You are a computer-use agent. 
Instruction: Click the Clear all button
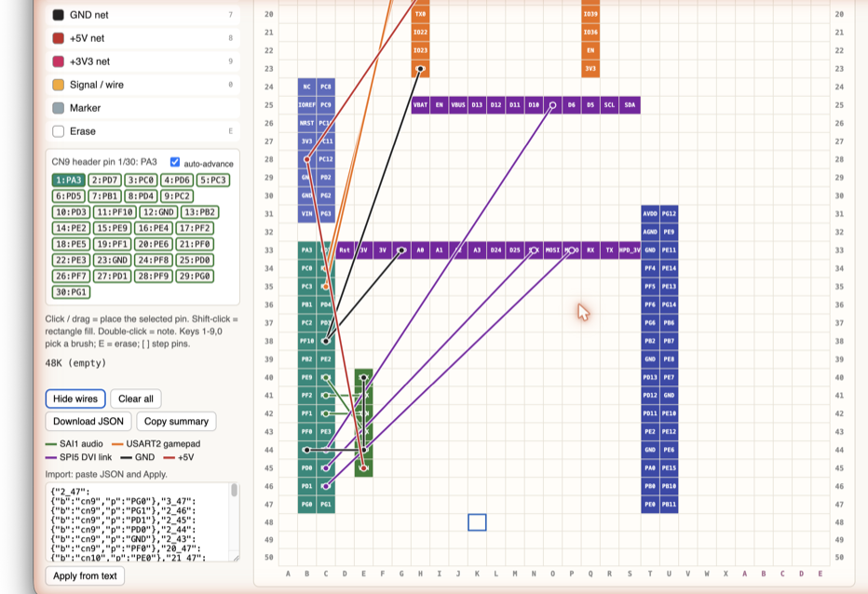click(x=136, y=399)
